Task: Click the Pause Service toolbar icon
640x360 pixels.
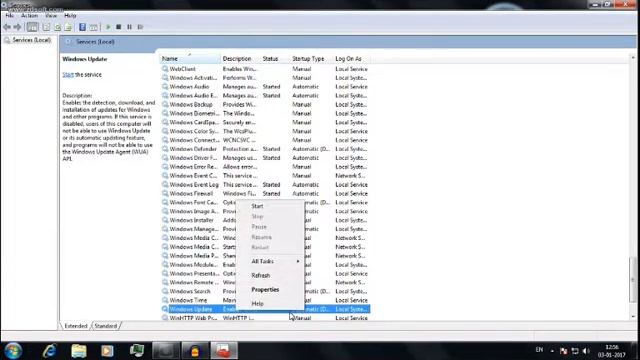Action: click(129, 27)
